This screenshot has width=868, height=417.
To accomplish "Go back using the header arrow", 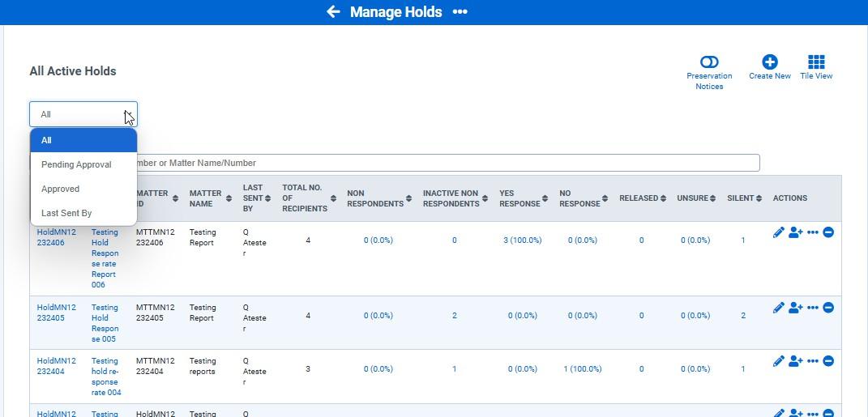I will coord(333,11).
